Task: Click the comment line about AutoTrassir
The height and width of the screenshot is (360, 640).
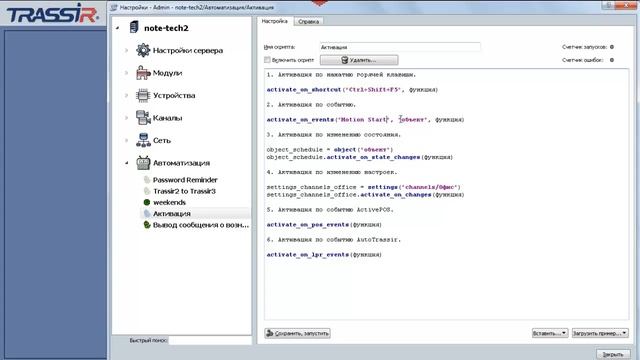Action: coord(333,240)
